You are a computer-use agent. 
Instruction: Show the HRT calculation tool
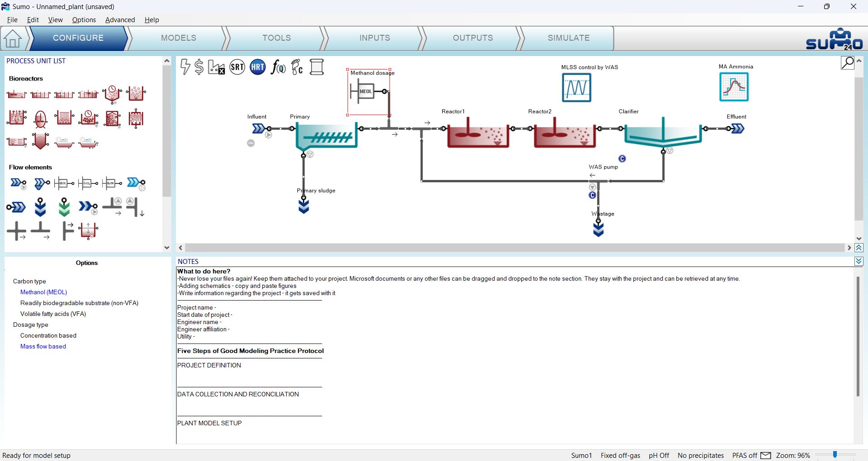258,67
